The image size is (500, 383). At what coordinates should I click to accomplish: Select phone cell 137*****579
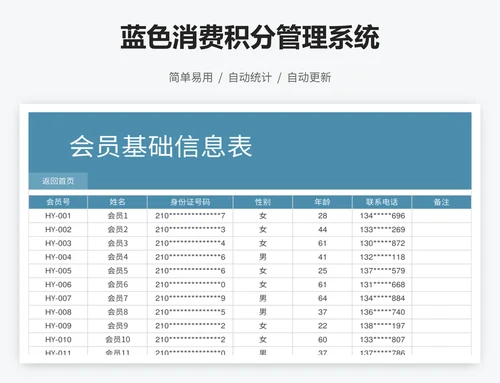point(382,271)
